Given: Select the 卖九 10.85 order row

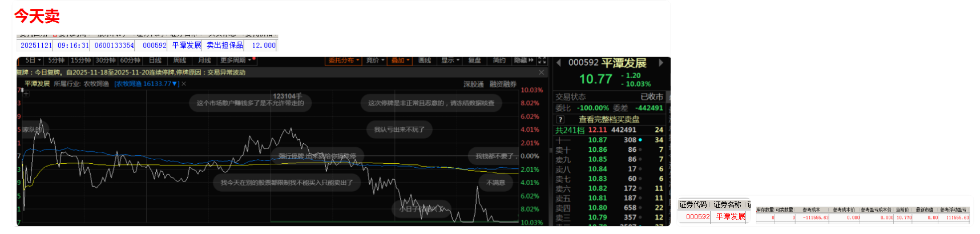Looking at the screenshot, I should 610,159.
